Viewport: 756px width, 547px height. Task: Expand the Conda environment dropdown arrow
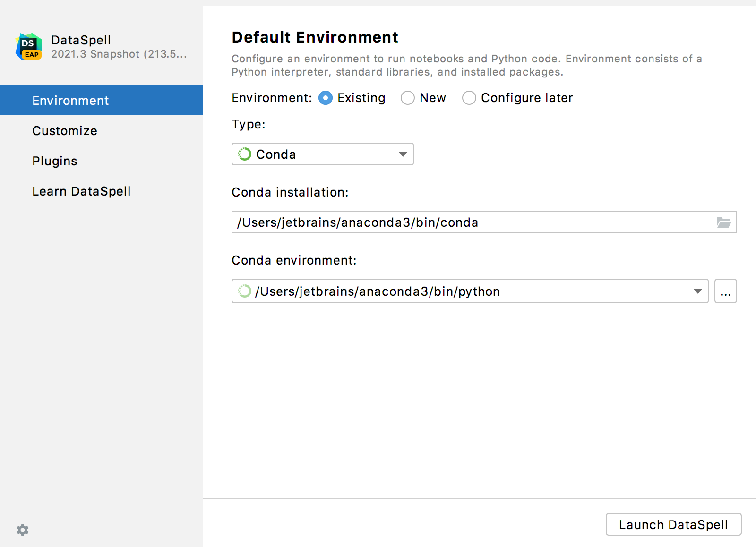point(698,291)
